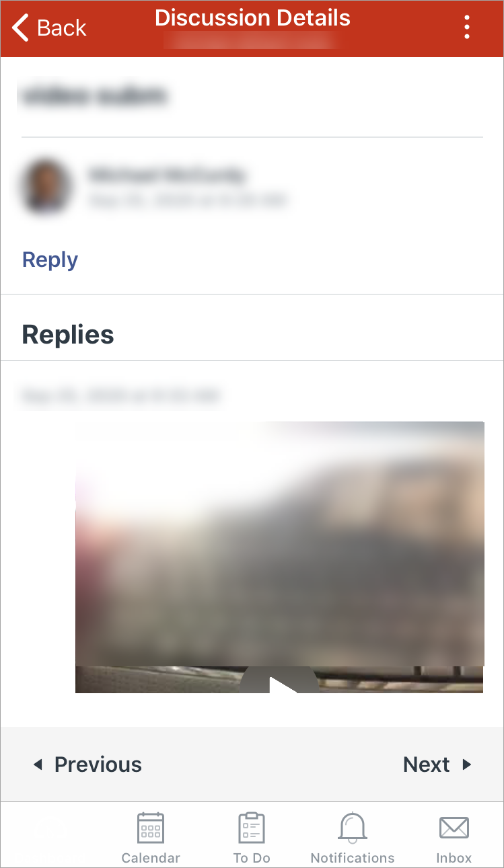
Task: Tap the right triangle after Next
Action: click(466, 764)
